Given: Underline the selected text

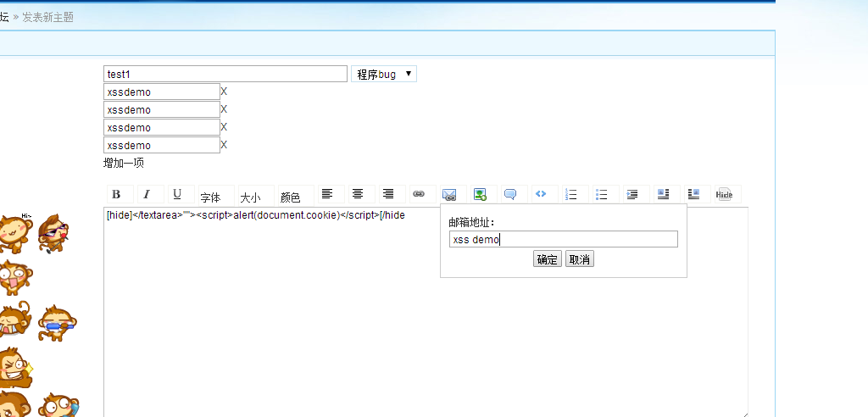Looking at the screenshot, I should point(177,194).
